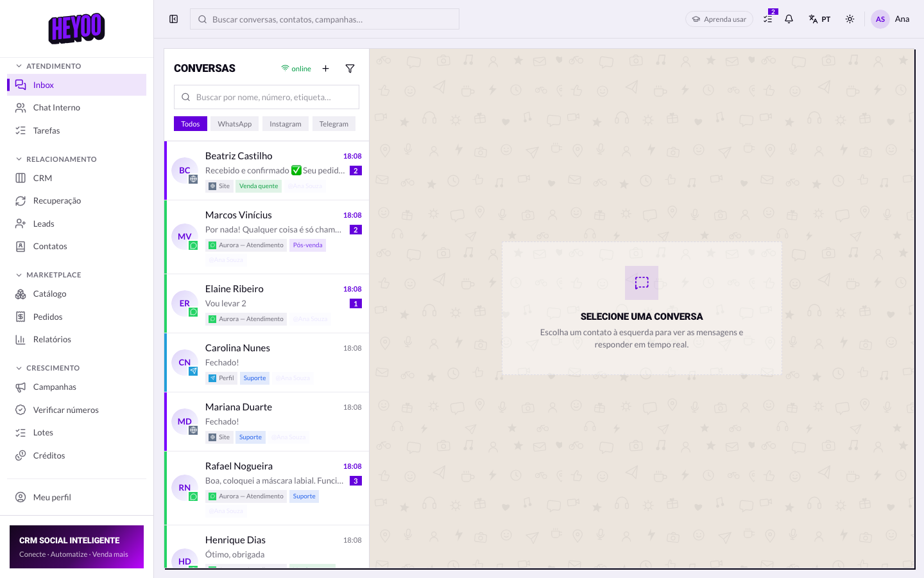Open Inbox in the sidebar
924x578 pixels.
(77, 85)
